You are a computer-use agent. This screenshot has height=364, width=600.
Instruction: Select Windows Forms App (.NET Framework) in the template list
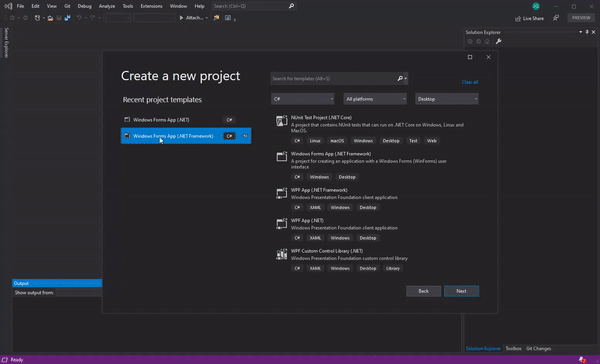[377, 166]
